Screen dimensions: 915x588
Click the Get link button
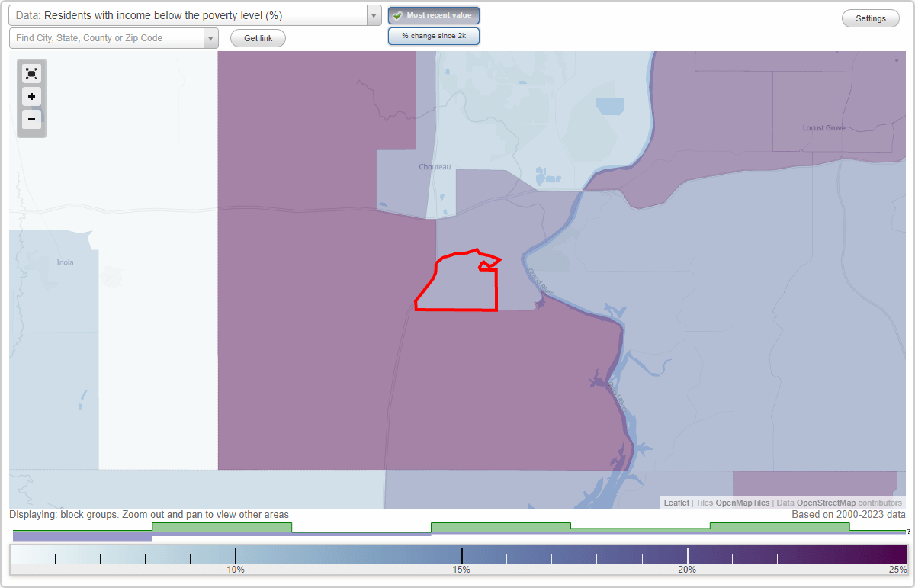[257, 37]
